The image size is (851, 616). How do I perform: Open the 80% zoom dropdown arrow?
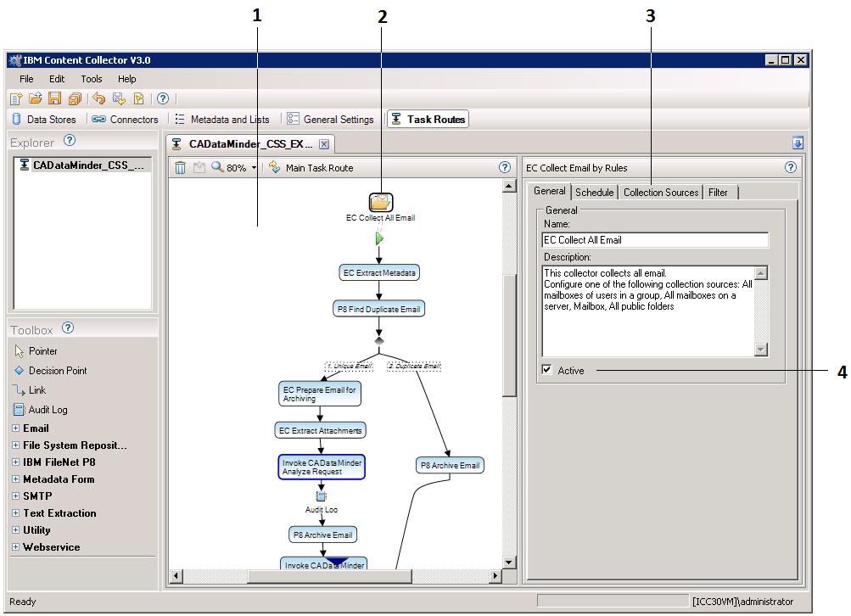[x=254, y=168]
